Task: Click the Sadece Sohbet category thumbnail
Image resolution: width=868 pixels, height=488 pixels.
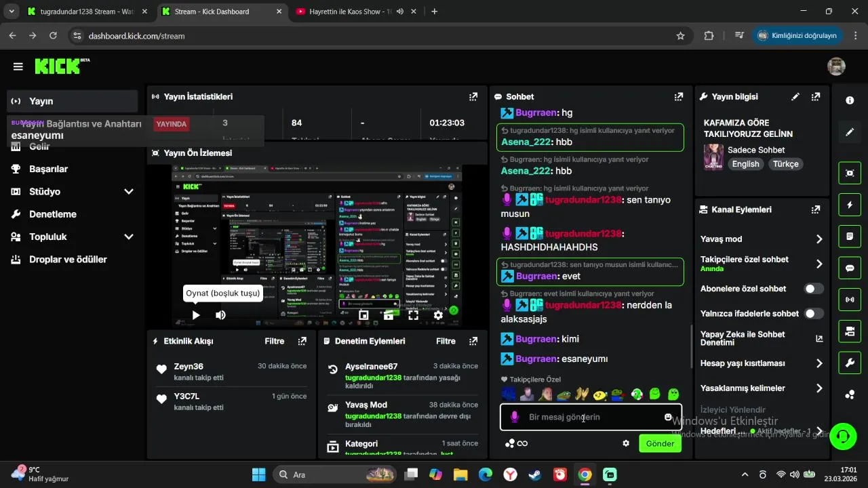Action: (713, 157)
